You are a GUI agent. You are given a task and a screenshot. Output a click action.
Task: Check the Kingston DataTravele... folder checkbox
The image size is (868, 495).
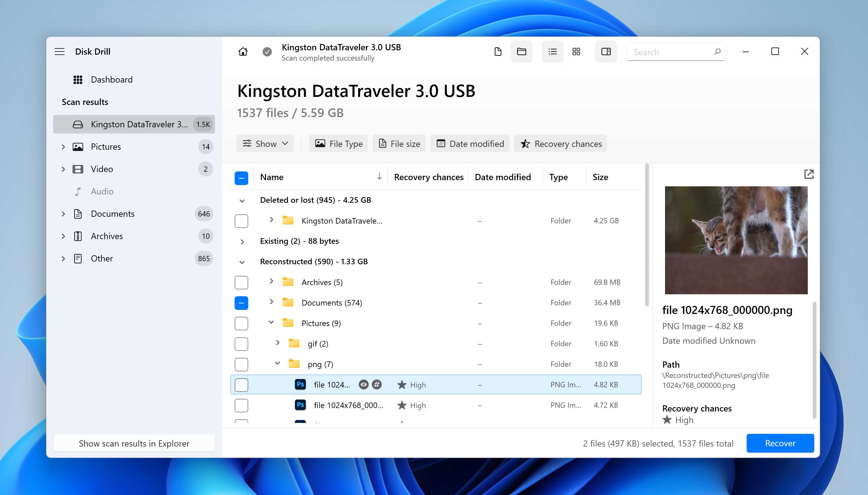241,221
